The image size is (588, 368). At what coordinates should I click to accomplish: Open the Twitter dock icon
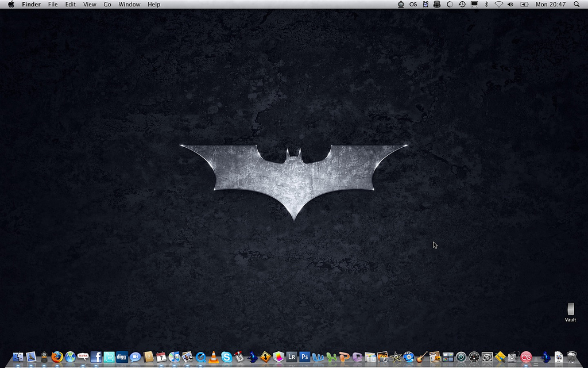(109, 356)
